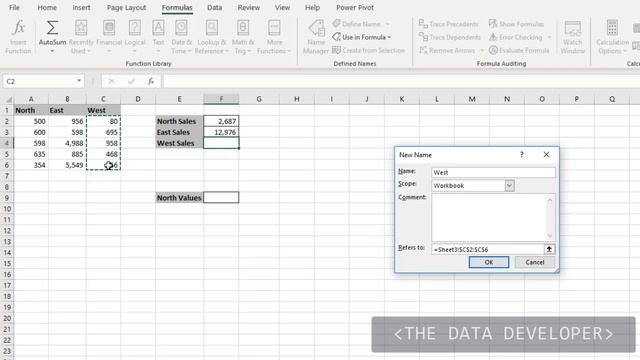Click the AutoSum sigma icon
Image resolution: width=640 pixels, height=360 pixels.
point(52,28)
